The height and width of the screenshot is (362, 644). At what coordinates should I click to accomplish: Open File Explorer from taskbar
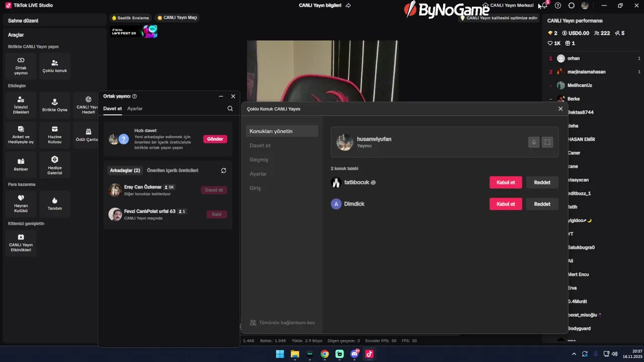coord(295,354)
